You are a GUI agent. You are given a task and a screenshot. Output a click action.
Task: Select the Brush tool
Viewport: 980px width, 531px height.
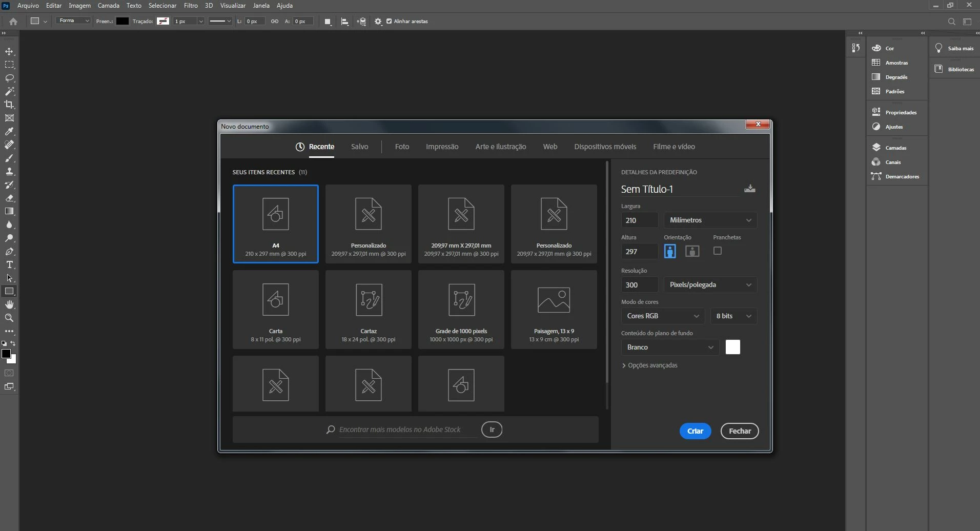[9, 158]
